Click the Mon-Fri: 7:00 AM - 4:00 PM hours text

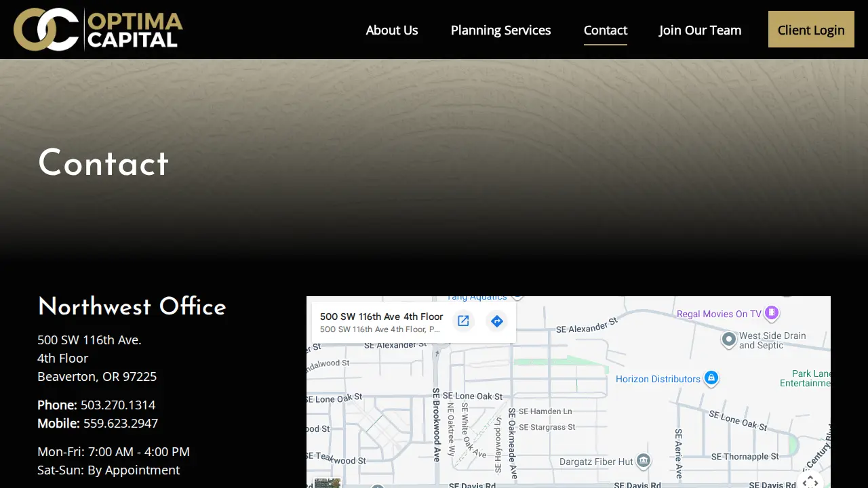pos(113,451)
